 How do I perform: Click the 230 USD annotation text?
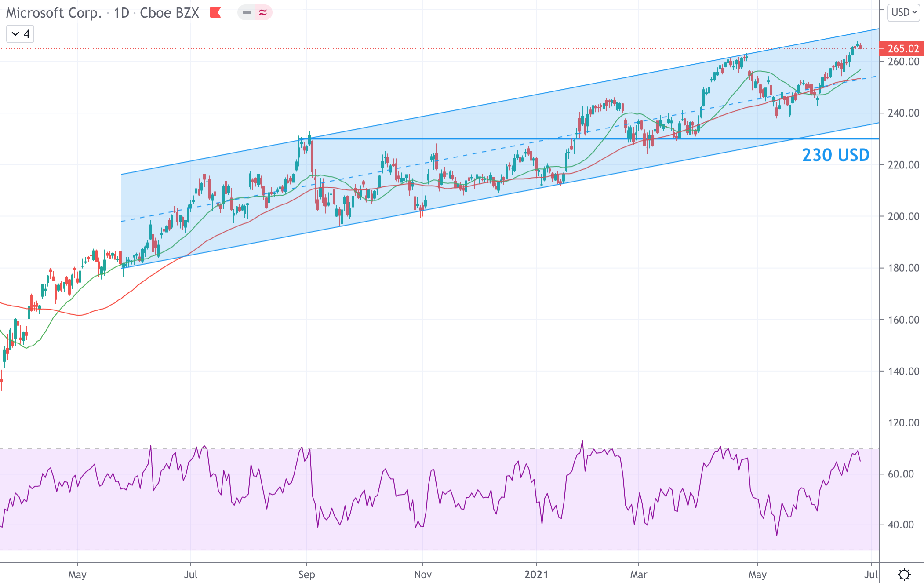point(836,155)
